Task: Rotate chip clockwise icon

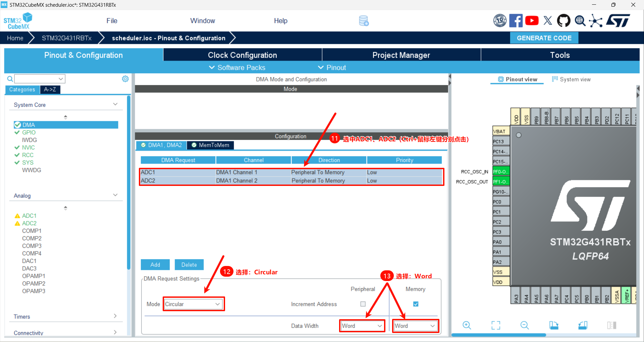Action: 553,325
